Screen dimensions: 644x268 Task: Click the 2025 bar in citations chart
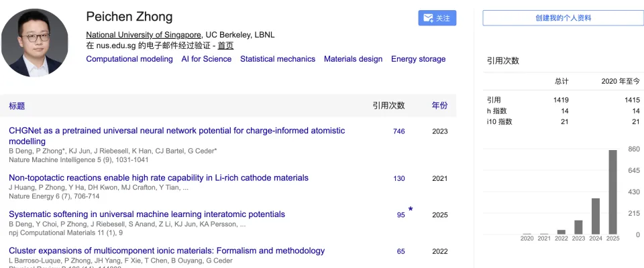pyautogui.click(x=612, y=192)
